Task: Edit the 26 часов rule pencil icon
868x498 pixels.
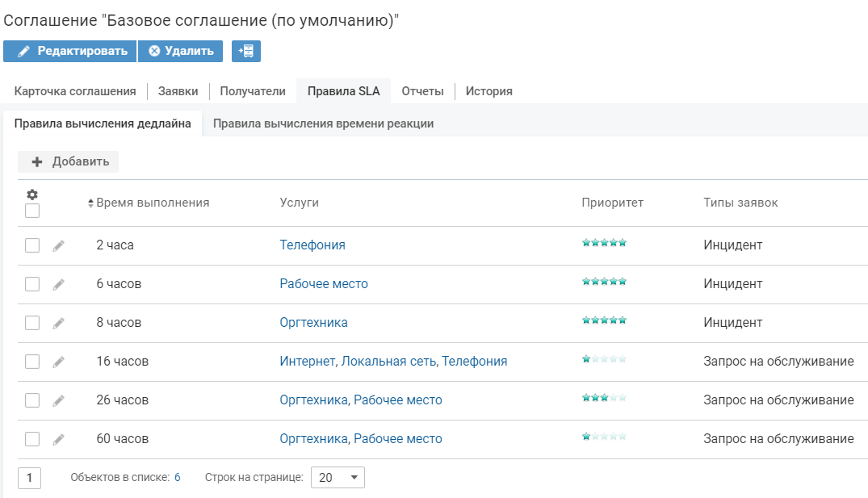Action: point(58,400)
